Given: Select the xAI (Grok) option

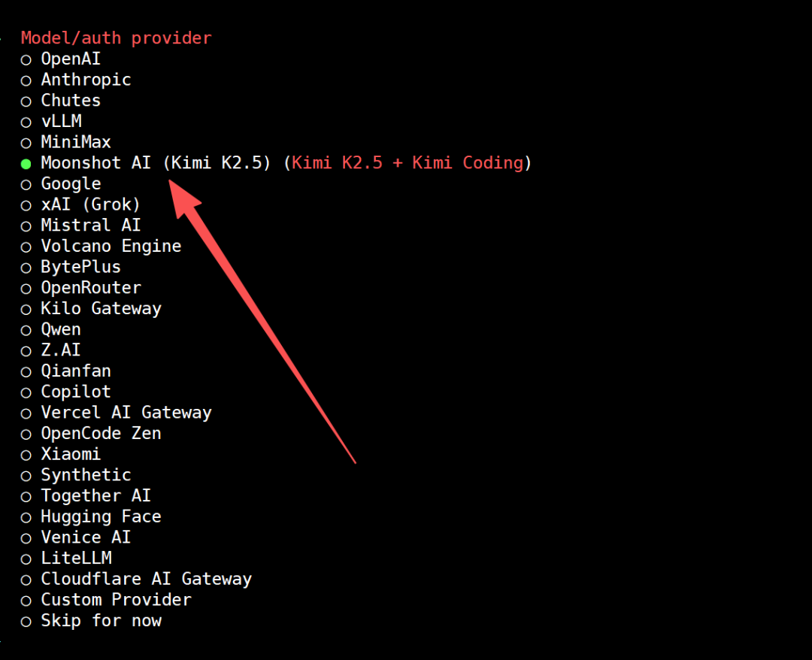Looking at the screenshot, I should tap(26, 205).
